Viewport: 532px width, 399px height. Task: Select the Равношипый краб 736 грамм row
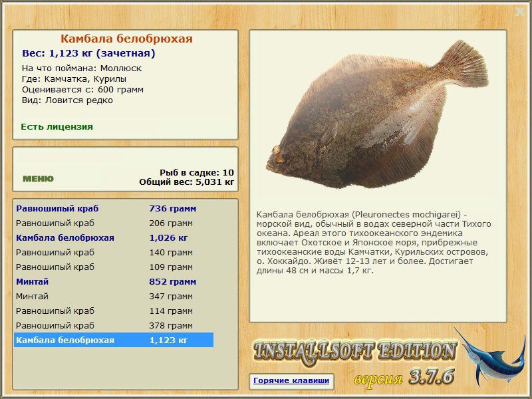tap(113, 208)
